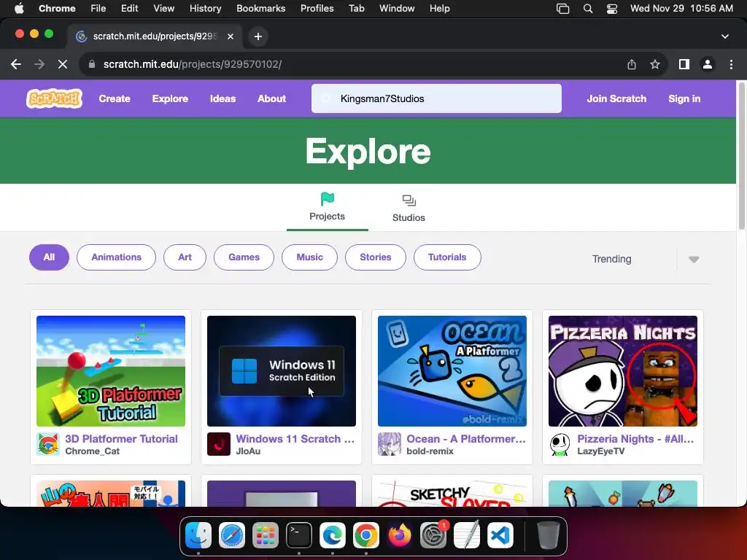This screenshot has height=560, width=747.
Task: Switch to the Studios tab label
Action: [x=409, y=217]
